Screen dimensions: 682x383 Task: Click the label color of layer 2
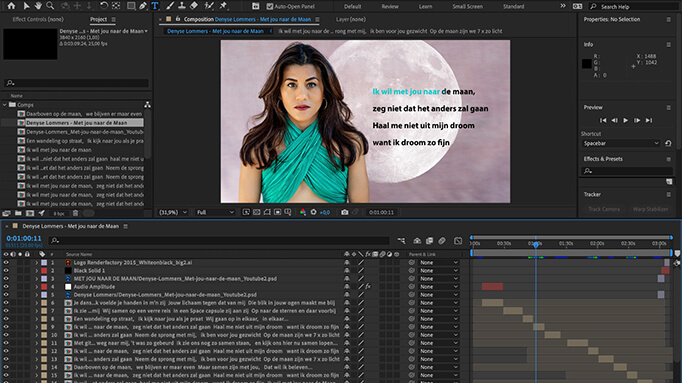tap(44, 270)
